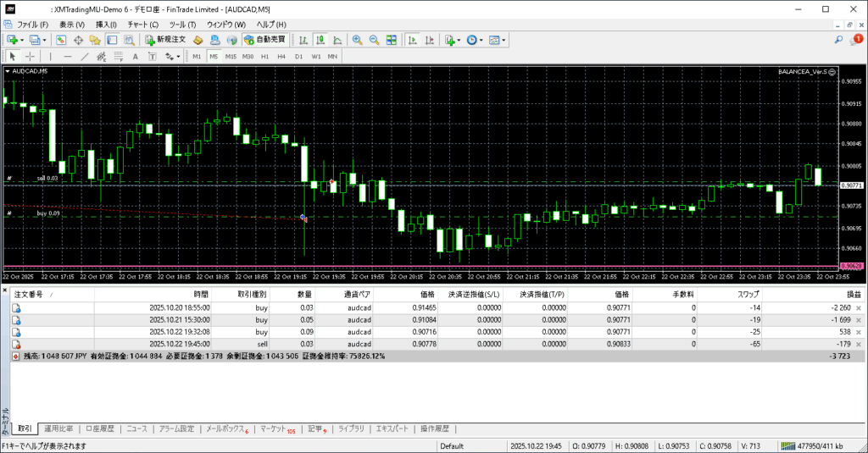Switch chart to candlestick display

[x=321, y=40]
